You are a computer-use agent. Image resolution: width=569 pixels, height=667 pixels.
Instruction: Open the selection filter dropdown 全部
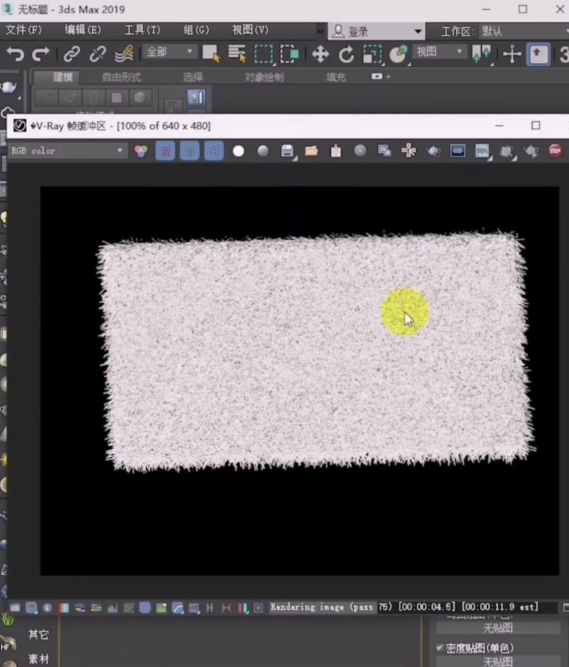tap(169, 52)
